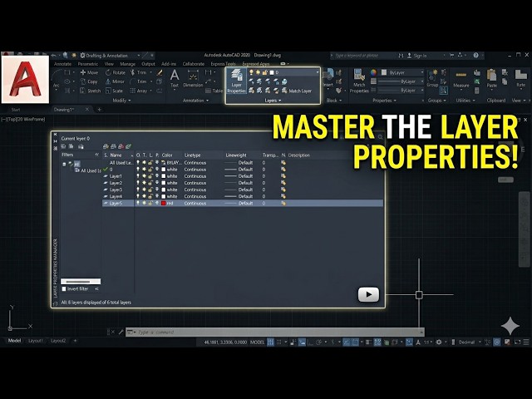Click the keyword search box in title bar
532x399 pixels.
coord(363,56)
